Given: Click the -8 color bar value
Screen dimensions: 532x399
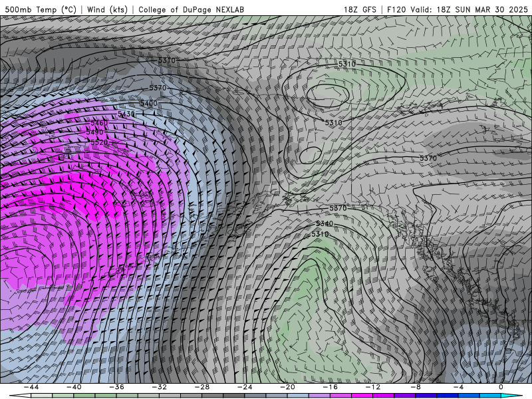Looking at the screenshot, I should coord(416,387).
